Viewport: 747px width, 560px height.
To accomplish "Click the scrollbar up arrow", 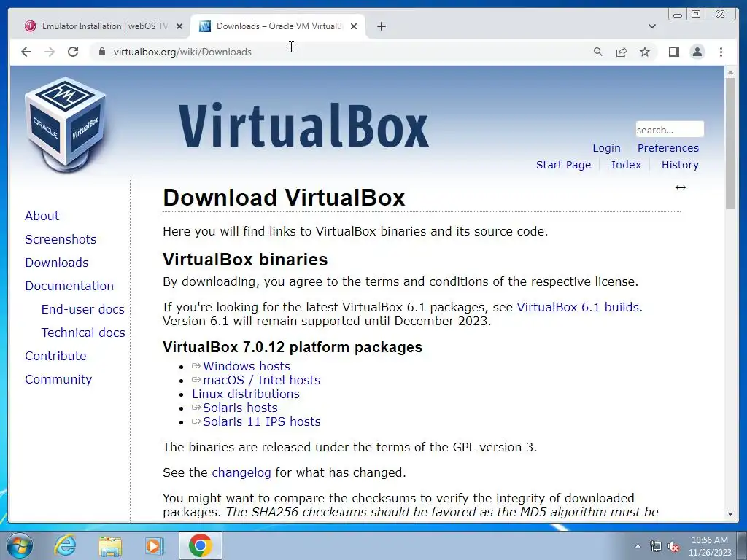I will (730, 72).
